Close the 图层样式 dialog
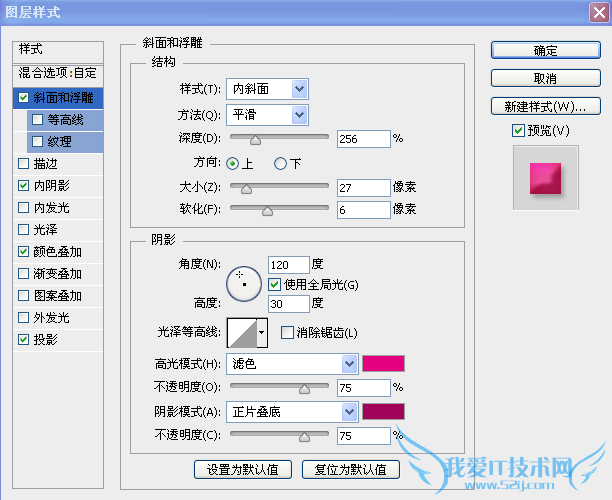612x500 pixels. coord(599,12)
